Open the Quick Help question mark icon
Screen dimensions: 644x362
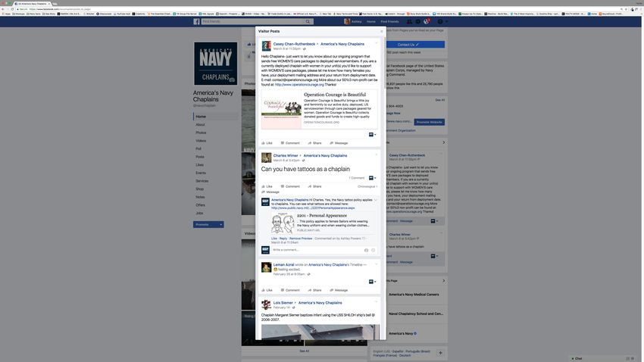click(440, 22)
